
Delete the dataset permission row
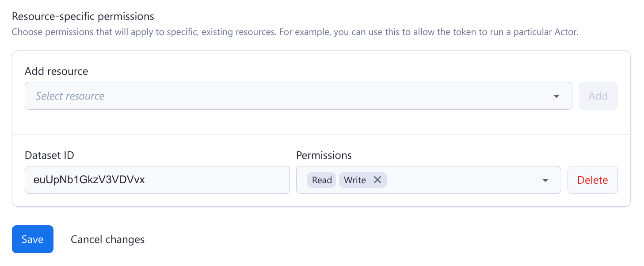coord(592,180)
